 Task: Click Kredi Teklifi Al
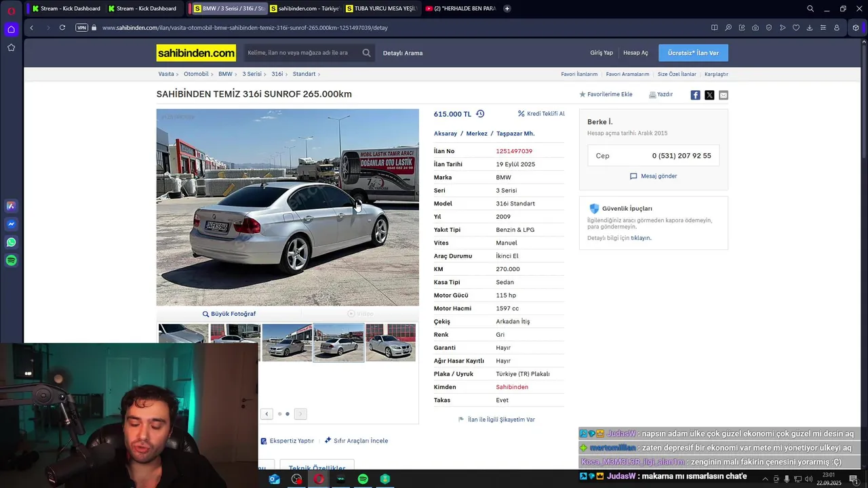coord(541,114)
